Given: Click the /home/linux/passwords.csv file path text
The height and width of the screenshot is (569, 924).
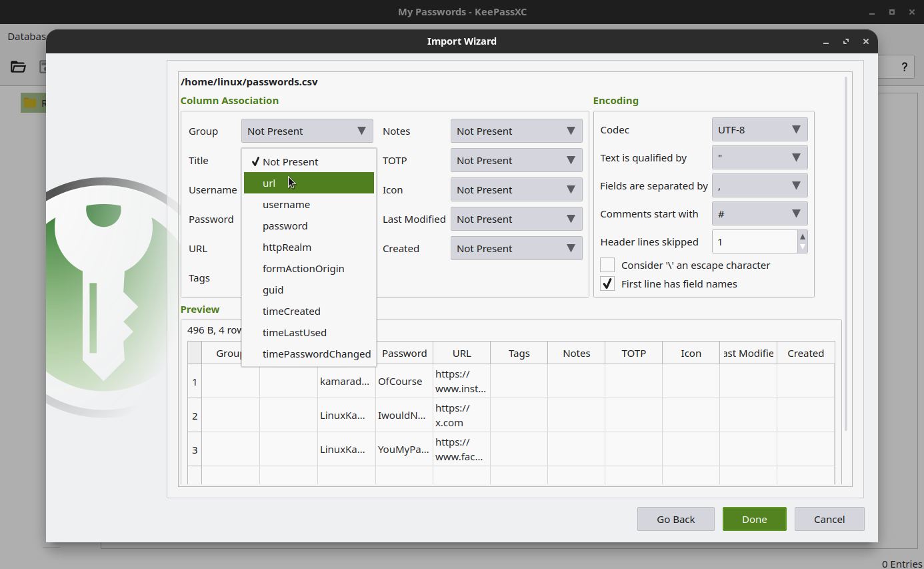Looking at the screenshot, I should pos(249,81).
